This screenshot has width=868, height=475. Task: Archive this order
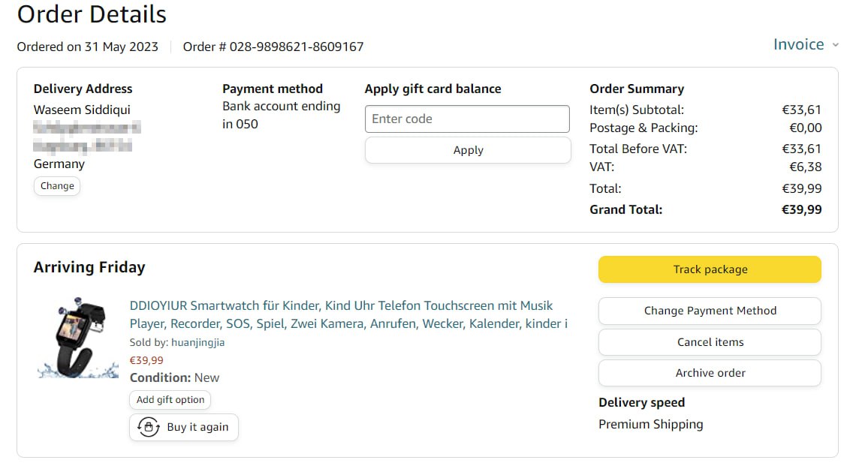[710, 373]
